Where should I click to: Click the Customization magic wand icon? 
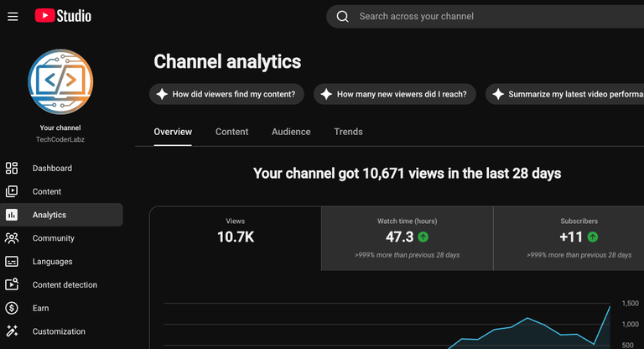pyautogui.click(x=12, y=331)
